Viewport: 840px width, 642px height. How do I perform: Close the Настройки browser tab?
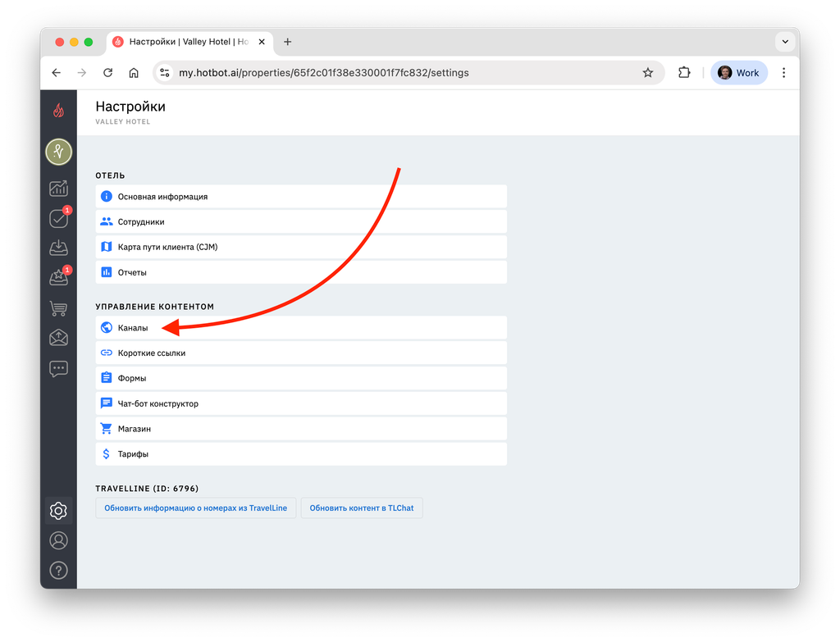pyautogui.click(x=262, y=42)
